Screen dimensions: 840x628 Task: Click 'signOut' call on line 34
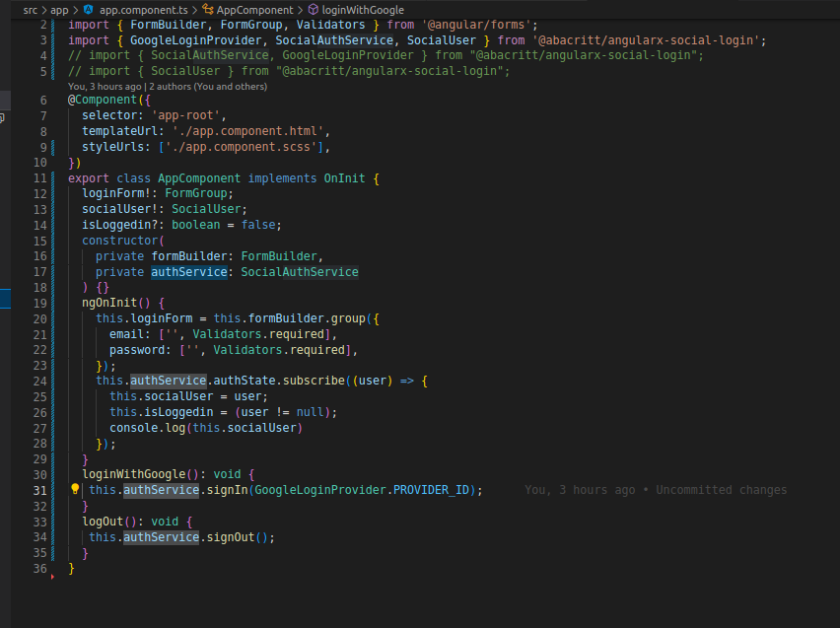[231, 537]
